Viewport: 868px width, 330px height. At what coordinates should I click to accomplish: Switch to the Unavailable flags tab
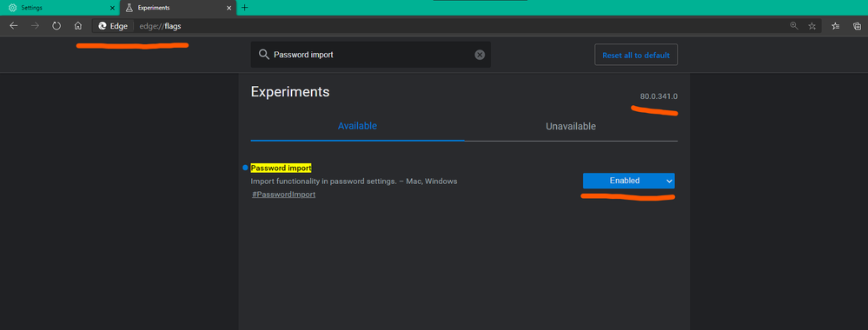point(571,126)
